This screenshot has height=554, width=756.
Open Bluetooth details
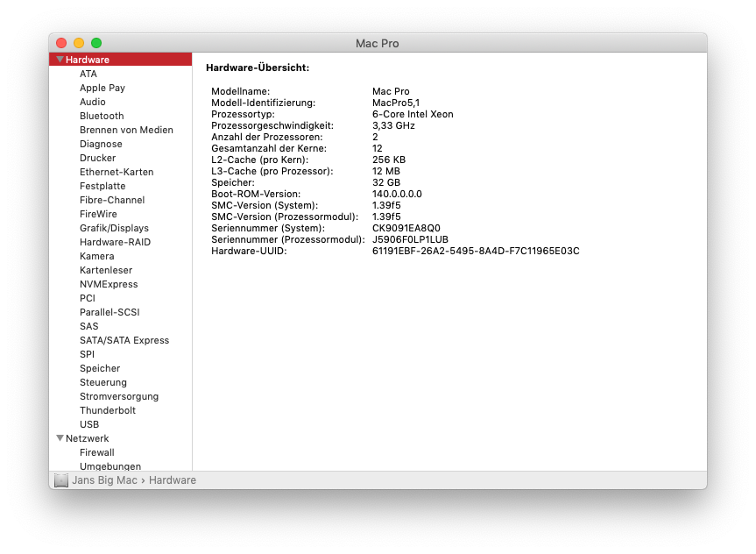click(101, 116)
